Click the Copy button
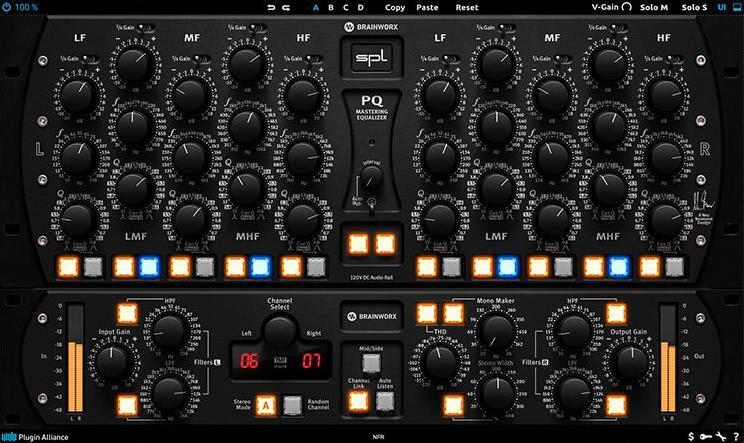This screenshot has width=744, height=443. click(x=395, y=8)
